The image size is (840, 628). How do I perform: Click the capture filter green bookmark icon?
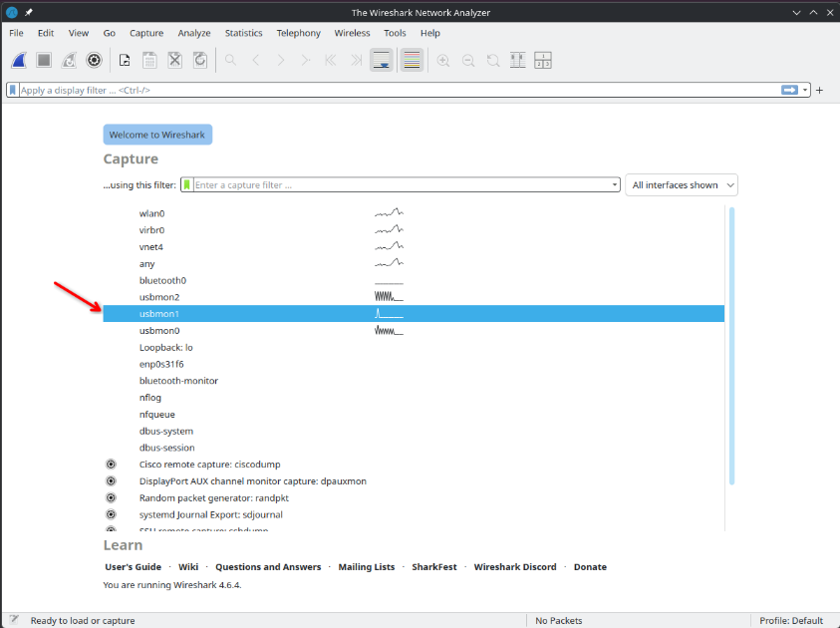(x=186, y=185)
